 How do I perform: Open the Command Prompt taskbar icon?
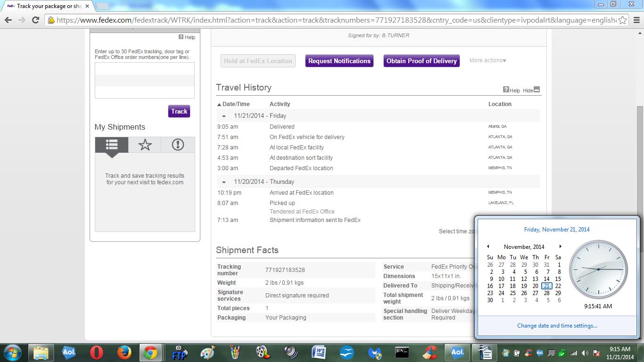pos(402,353)
